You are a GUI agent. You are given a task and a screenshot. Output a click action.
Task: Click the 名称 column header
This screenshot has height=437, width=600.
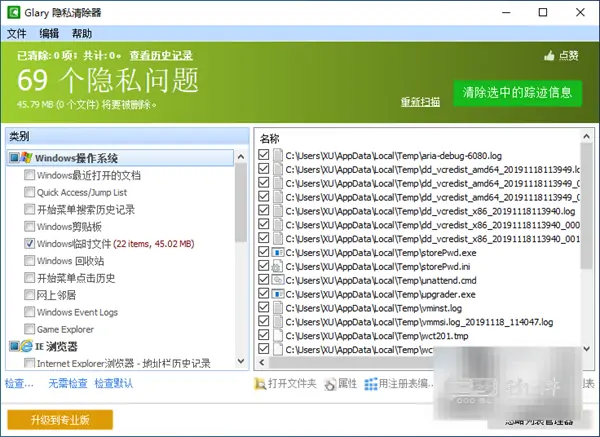pyautogui.click(x=270, y=138)
